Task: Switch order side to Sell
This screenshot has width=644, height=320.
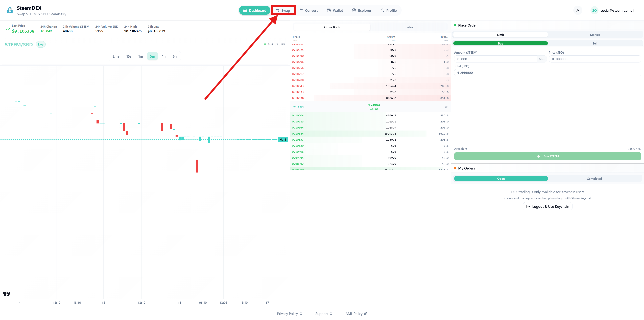Action: [x=595, y=43]
